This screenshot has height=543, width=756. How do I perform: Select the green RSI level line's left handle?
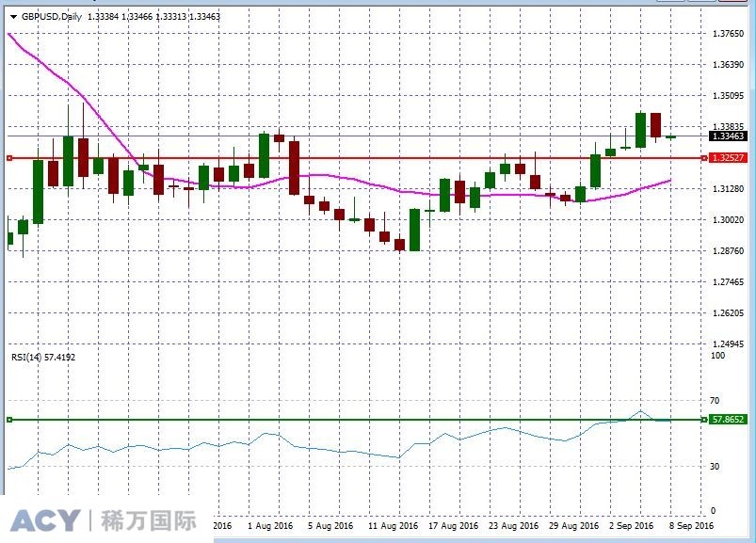coord(9,420)
